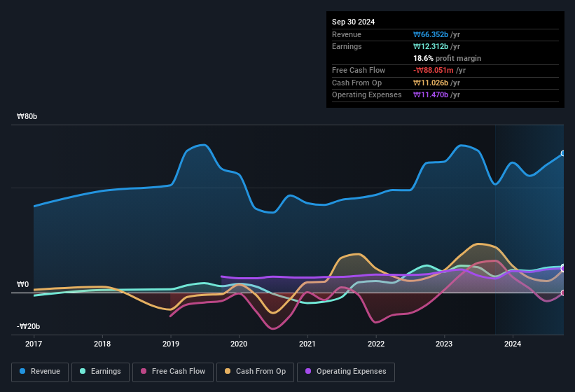575x392 pixels.
Task: Click the ₩11.470b operating expenses value
Action: (431, 95)
